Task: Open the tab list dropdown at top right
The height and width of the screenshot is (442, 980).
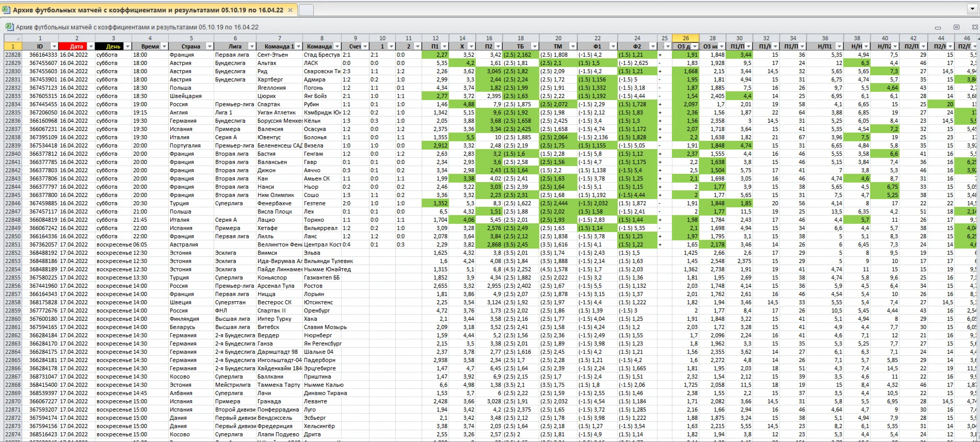Action: click(x=973, y=9)
